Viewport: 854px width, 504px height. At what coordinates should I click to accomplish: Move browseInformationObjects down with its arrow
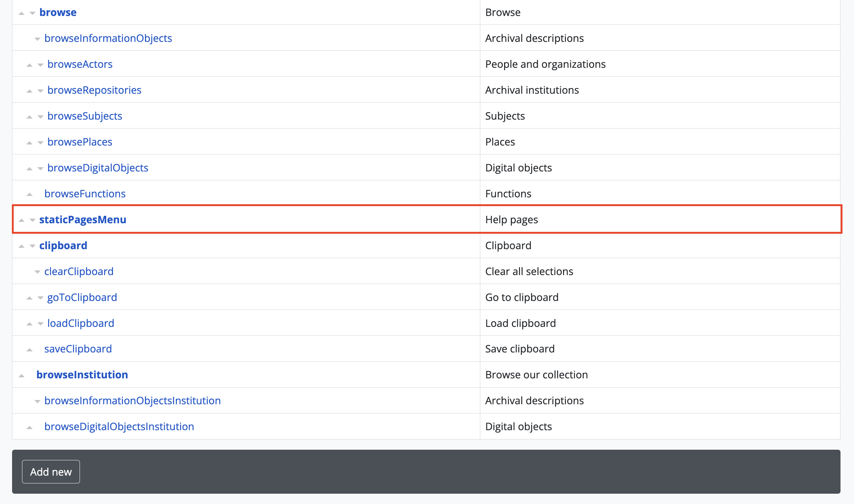37,39
